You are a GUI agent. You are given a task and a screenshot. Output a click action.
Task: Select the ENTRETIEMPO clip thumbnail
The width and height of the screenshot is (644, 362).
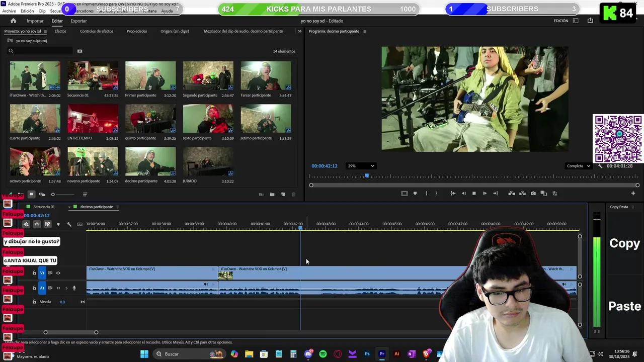pos(93,119)
